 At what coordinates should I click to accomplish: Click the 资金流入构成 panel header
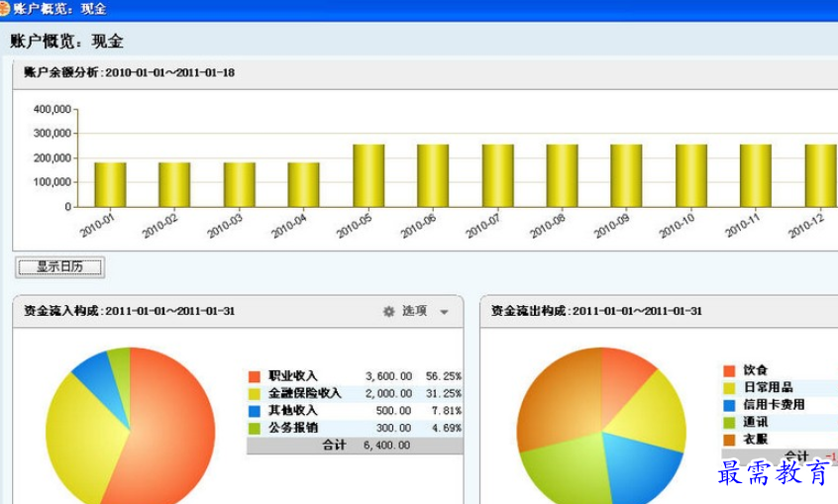tap(130, 311)
